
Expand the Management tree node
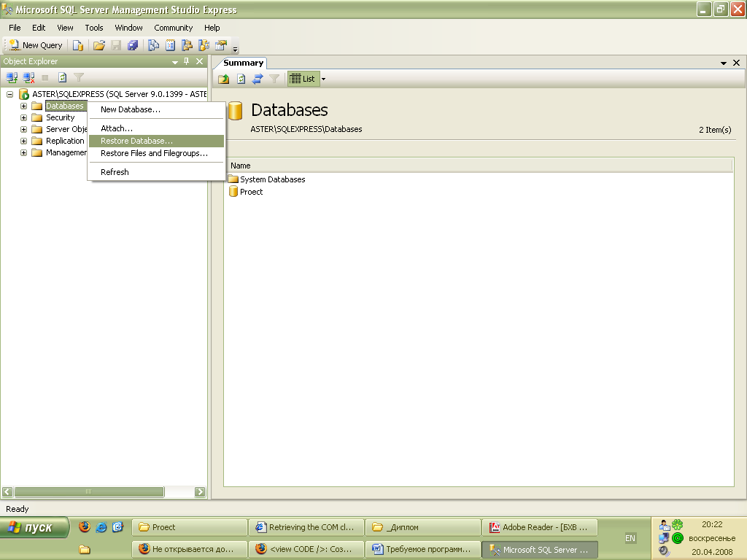23,153
